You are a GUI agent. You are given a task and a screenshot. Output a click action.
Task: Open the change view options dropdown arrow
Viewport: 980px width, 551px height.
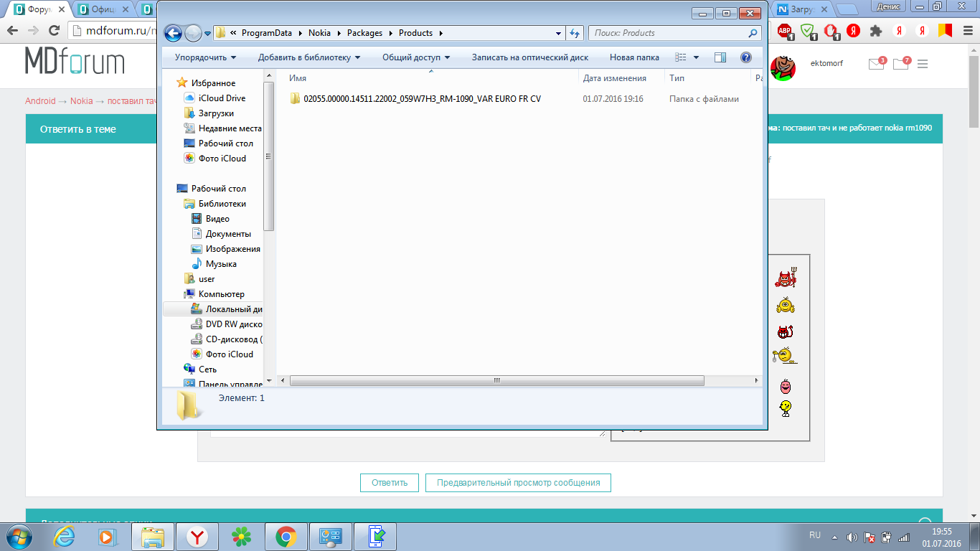(x=696, y=57)
